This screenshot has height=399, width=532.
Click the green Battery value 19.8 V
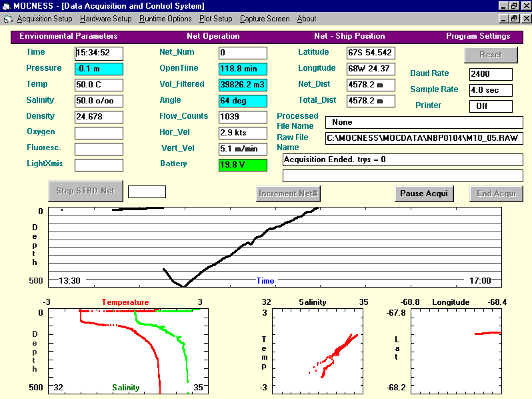pyautogui.click(x=243, y=165)
